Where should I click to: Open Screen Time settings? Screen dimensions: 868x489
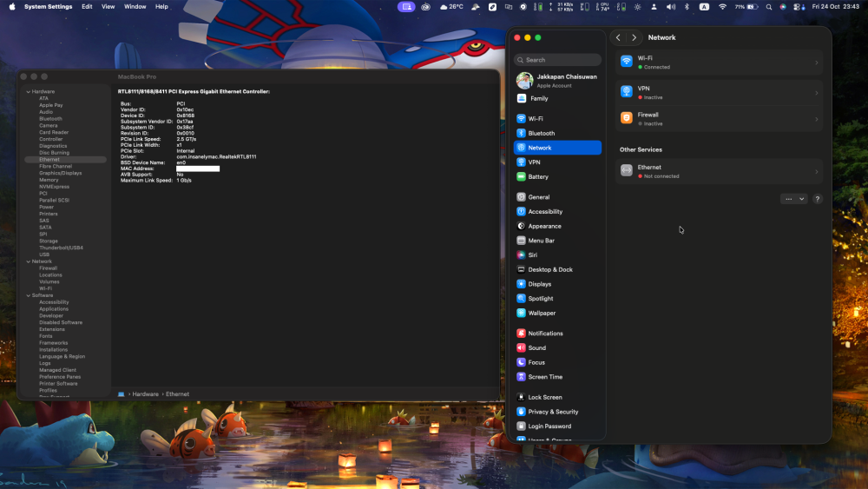coord(557,377)
